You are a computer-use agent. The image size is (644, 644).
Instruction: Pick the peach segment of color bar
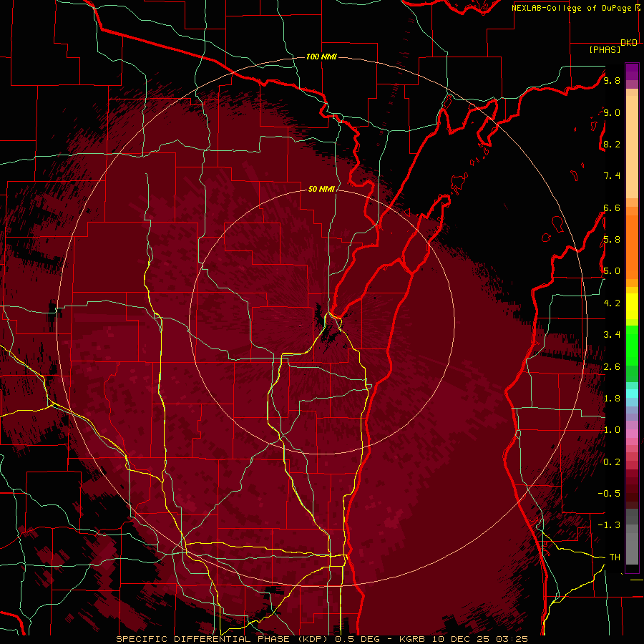[x=632, y=148]
